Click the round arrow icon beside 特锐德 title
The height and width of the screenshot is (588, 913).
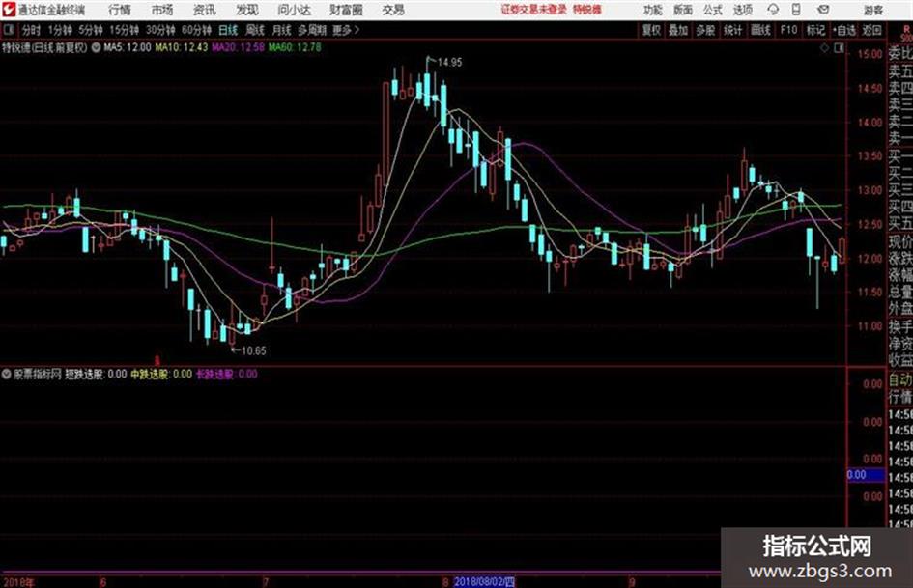tap(96, 47)
